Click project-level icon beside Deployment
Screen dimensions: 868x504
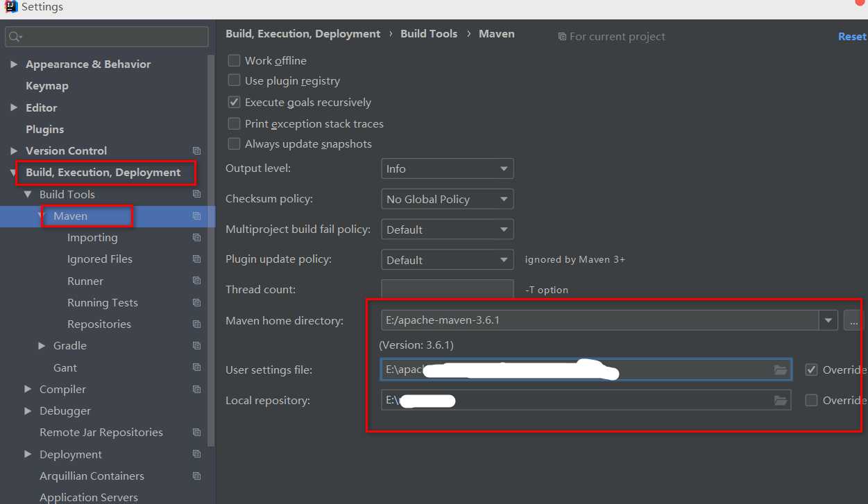click(196, 455)
